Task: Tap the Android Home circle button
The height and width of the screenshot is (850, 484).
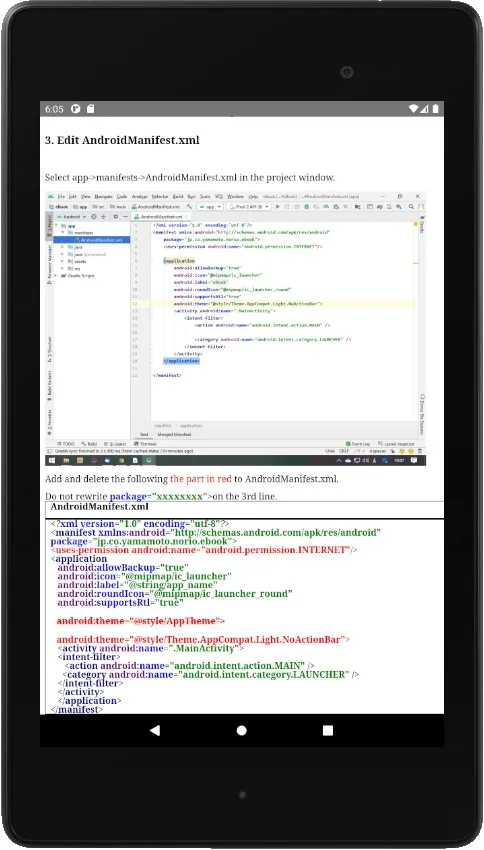Action: tap(242, 730)
